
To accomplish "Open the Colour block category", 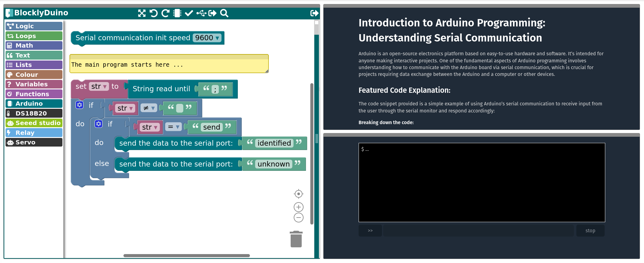I will (x=34, y=75).
